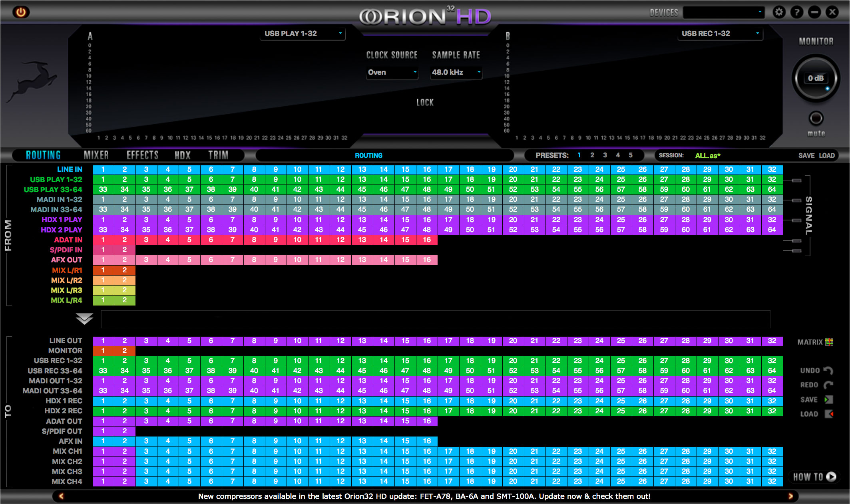The width and height of the screenshot is (850, 504).
Task: Open the Sample Rate dropdown
Action: pos(456,72)
